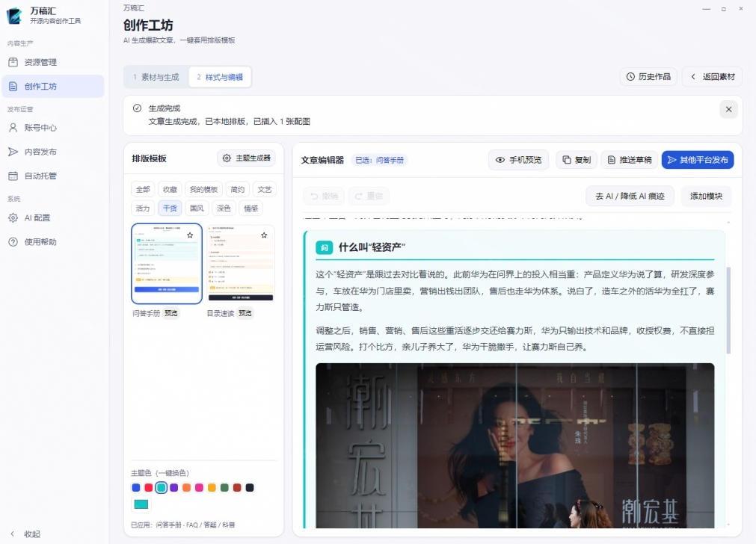Click 添加模块 add module button
The width and height of the screenshot is (756, 544).
706,196
